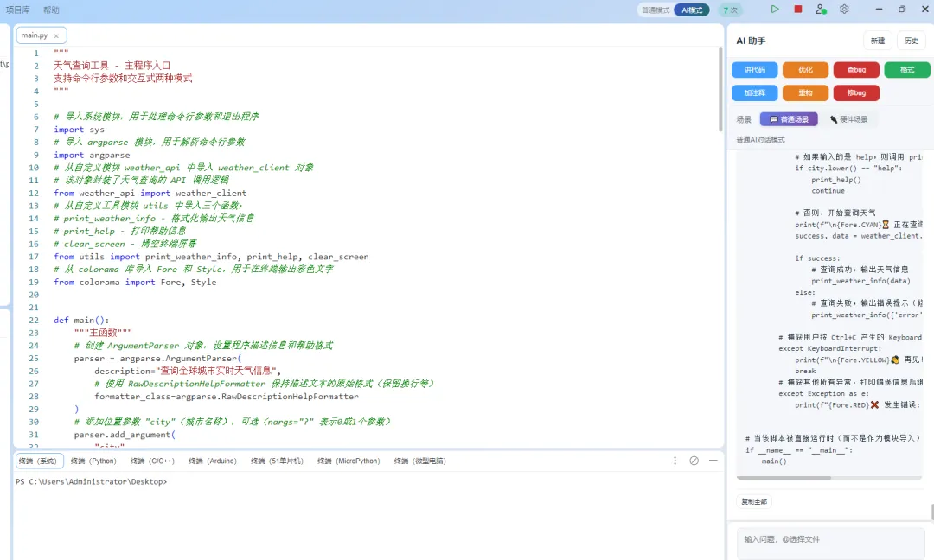The height and width of the screenshot is (560, 934).
Task: Open the 历史 chat history button
Action: (x=911, y=41)
